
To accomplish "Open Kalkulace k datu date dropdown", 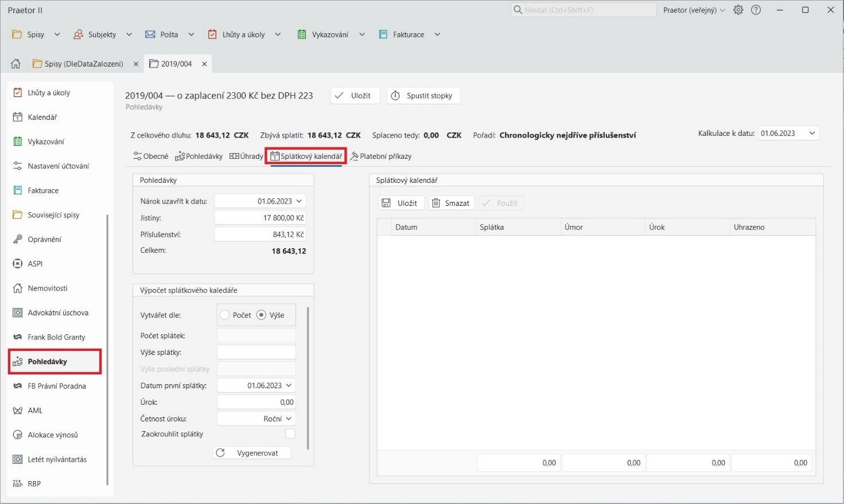I will point(812,134).
